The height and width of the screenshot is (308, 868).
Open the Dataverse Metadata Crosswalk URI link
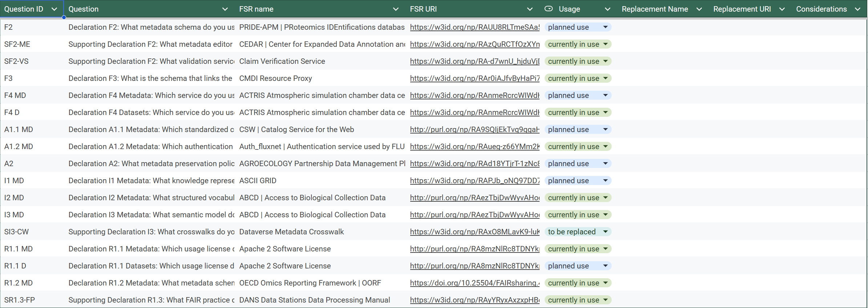point(475,232)
